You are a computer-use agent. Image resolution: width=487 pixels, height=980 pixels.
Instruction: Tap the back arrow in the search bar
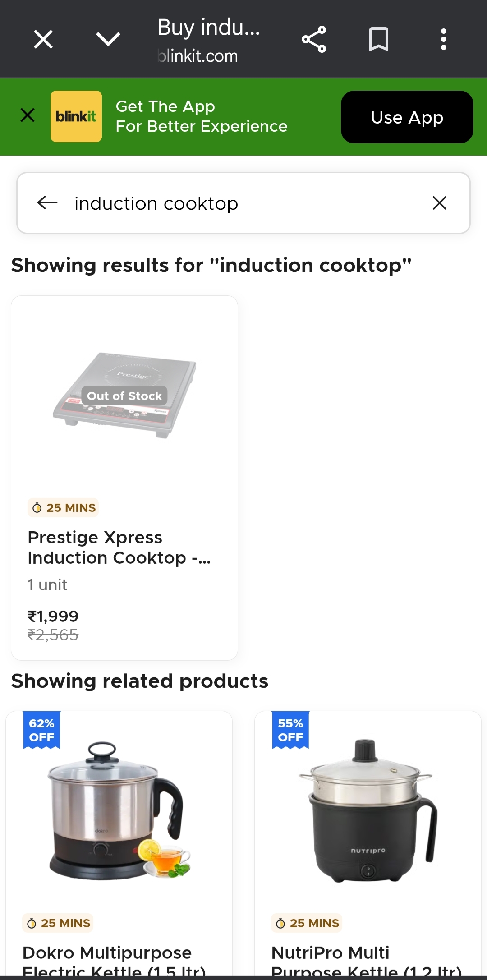click(x=46, y=203)
